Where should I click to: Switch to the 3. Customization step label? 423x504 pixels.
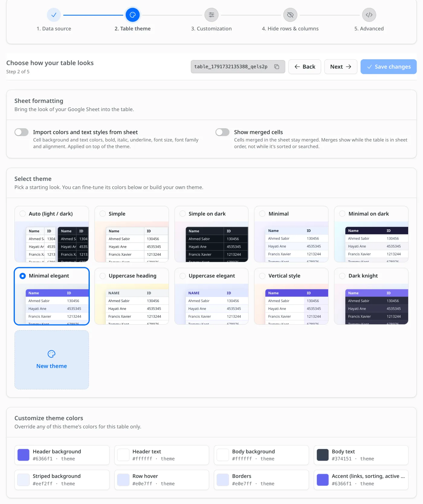click(211, 29)
